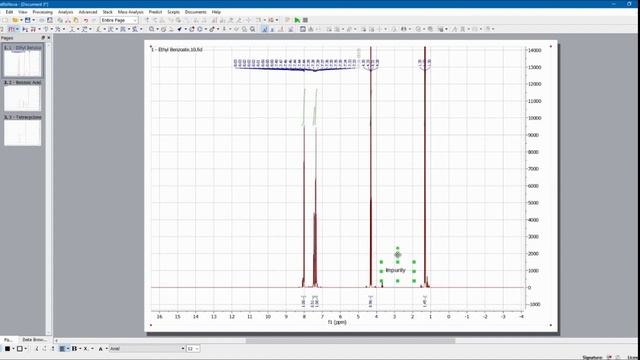The width and height of the screenshot is (640, 360).
Task: Open the Documents menu
Action: pyautogui.click(x=196, y=12)
